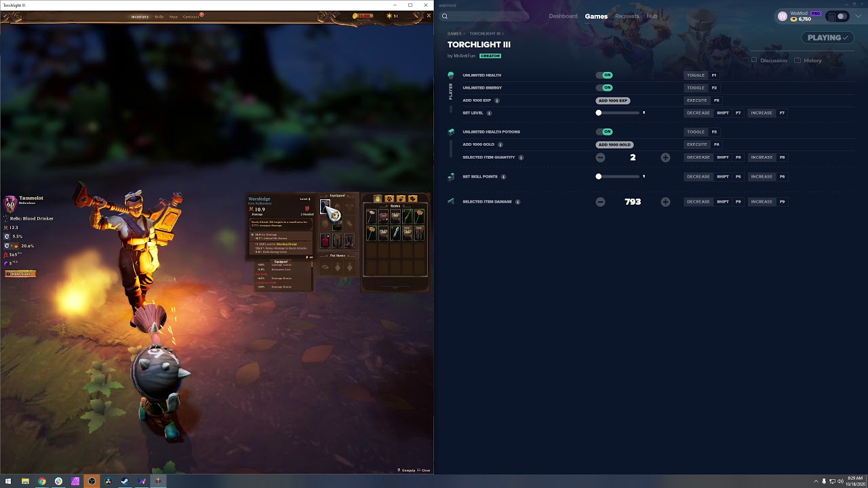868x488 pixels.
Task: Click Toggle hotkey button for Unlimited Energy
Action: pyautogui.click(x=696, y=87)
